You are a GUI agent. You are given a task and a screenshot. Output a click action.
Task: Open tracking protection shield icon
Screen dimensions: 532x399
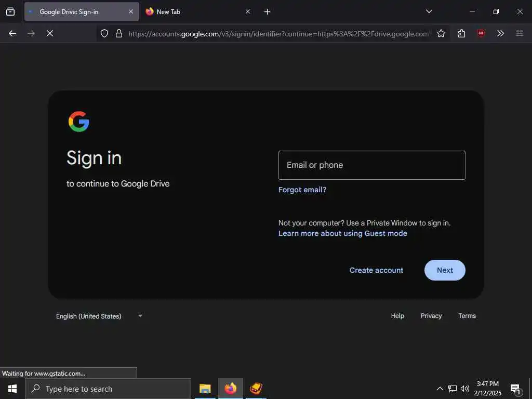tap(104, 33)
